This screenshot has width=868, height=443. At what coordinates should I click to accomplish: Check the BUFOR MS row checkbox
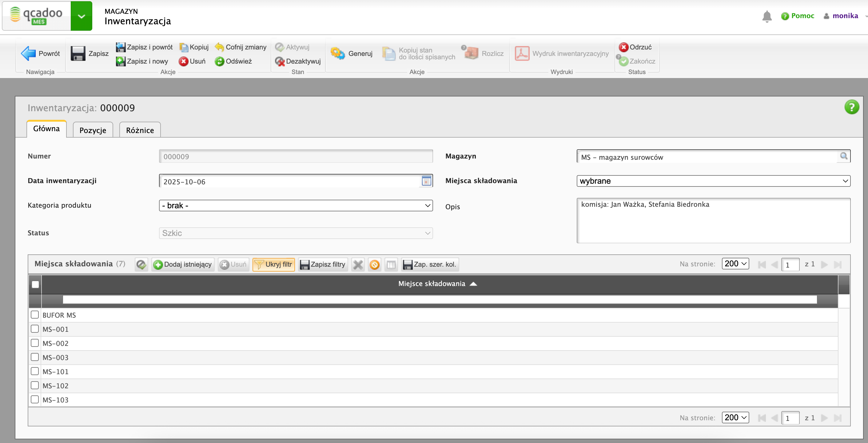[35, 315]
